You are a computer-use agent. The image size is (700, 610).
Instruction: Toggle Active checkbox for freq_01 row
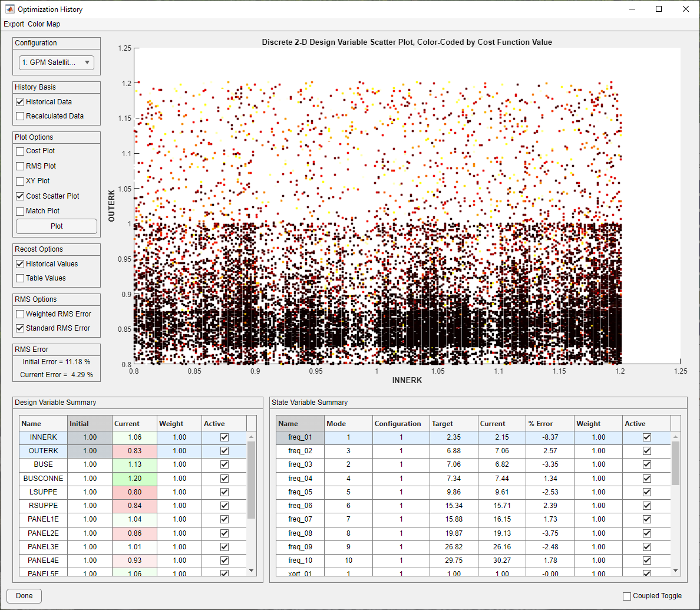pyautogui.click(x=646, y=437)
